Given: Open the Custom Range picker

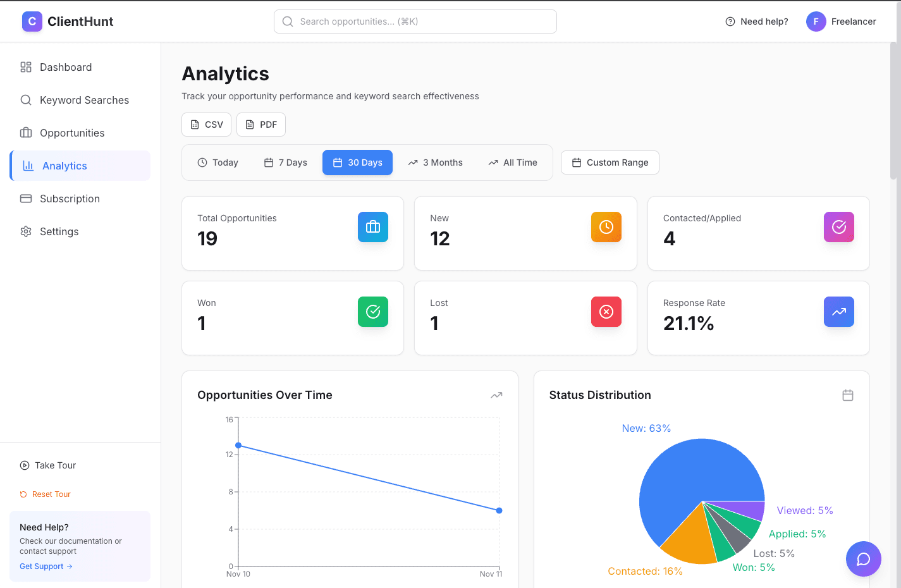Looking at the screenshot, I should 610,162.
